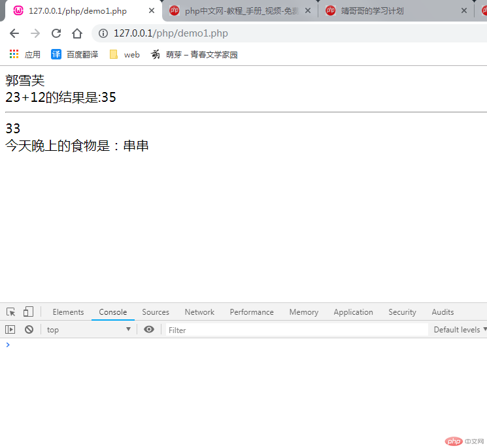Activate the DevTools inspect element picker
Image resolution: width=487 pixels, height=448 pixels.
click(x=11, y=312)
